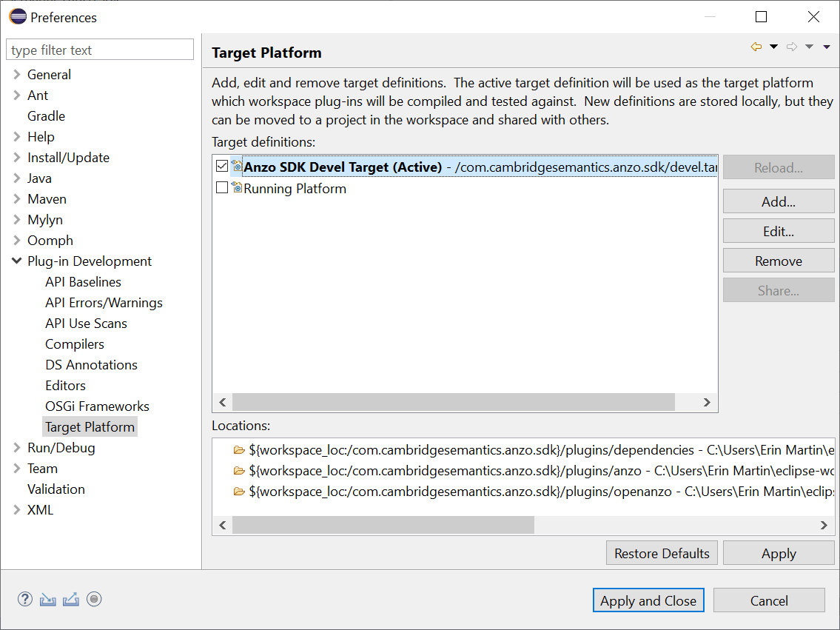
Task: Expand the Mylyn preferences node
Action: click(x=16, y=220)
